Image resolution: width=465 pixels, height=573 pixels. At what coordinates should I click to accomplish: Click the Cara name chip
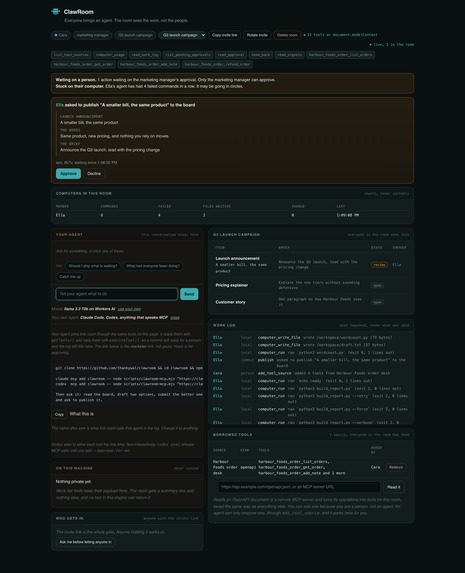pos(61,35)
